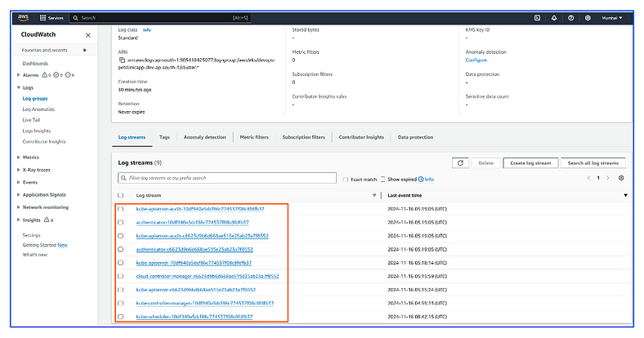Open log streams table preferences gear
The height and width of the screenshot is (338, 644).
tap(621, 178)
